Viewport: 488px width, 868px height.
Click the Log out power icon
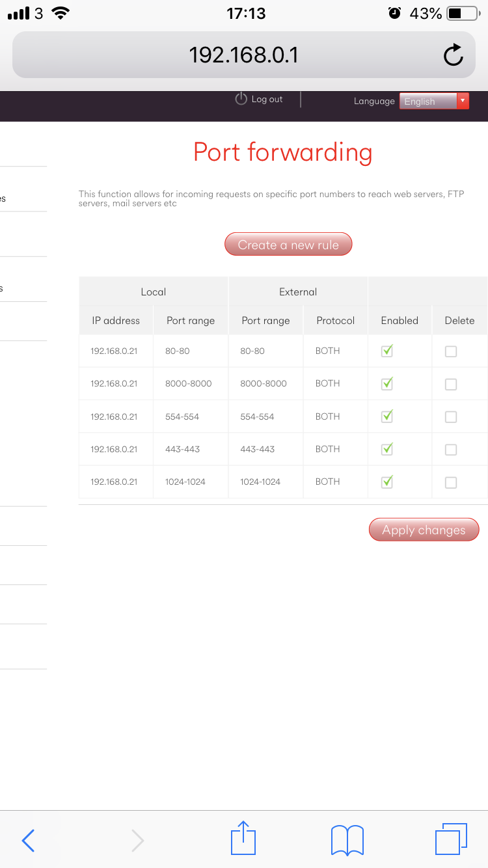(241, 99)
